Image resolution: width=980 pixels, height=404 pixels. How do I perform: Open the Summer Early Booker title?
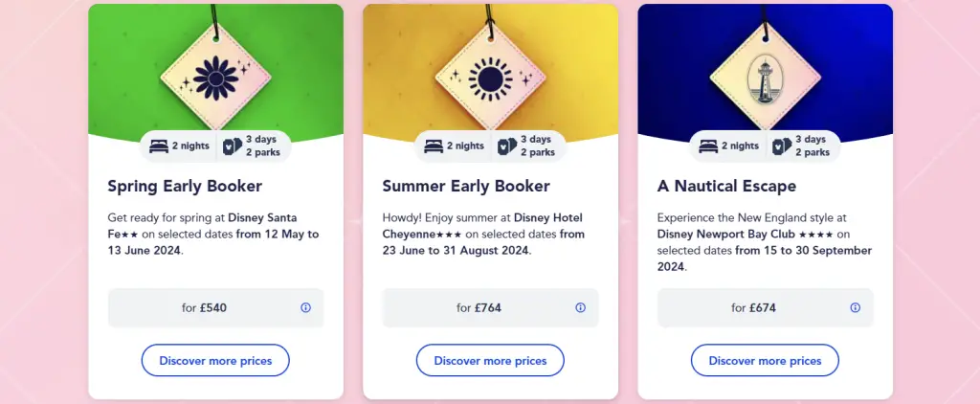[466, 187]
